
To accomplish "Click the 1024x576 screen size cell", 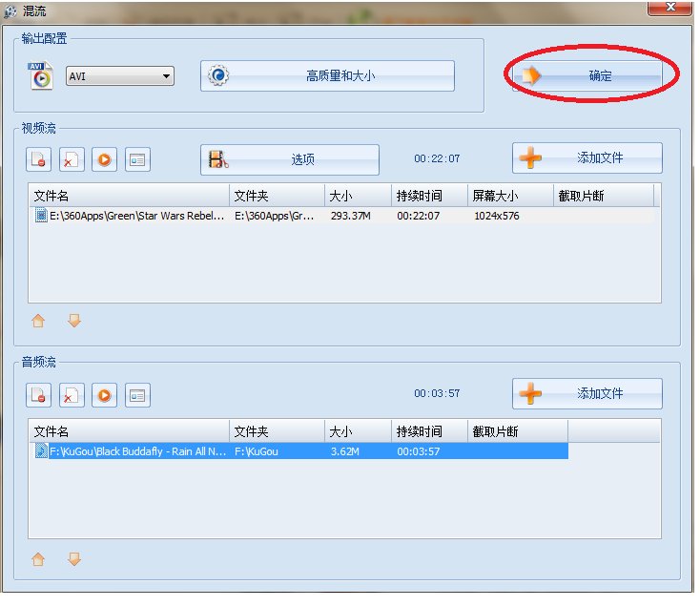I will tap(497, 217).
